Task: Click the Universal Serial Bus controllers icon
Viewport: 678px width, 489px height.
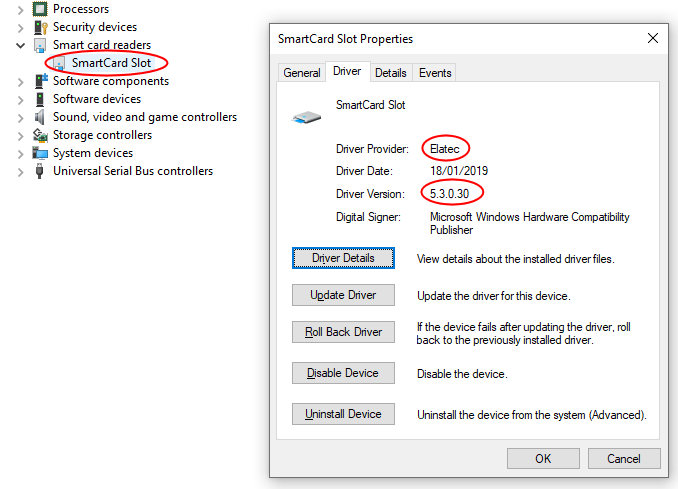Action: [40, 171]
